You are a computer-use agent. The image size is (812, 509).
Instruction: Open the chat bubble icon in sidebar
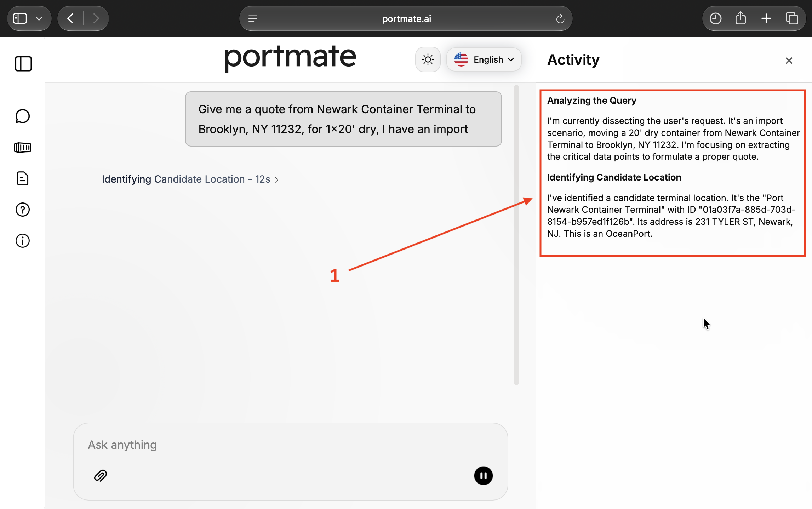(23, 116)
